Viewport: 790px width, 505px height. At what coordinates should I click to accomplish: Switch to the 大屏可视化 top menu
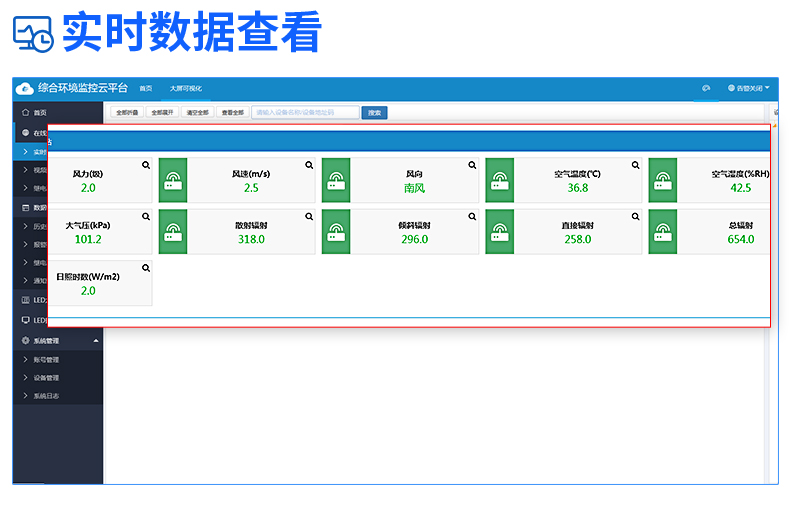click(x=185, y=88)
